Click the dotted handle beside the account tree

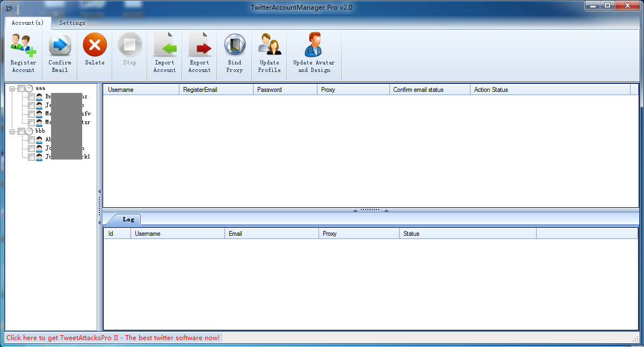99,207
